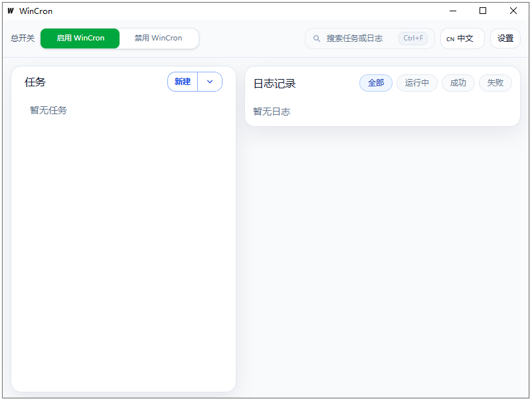Click the CN language icon
Viewport: 532px width, 401px height.
(x=451, y=39)
